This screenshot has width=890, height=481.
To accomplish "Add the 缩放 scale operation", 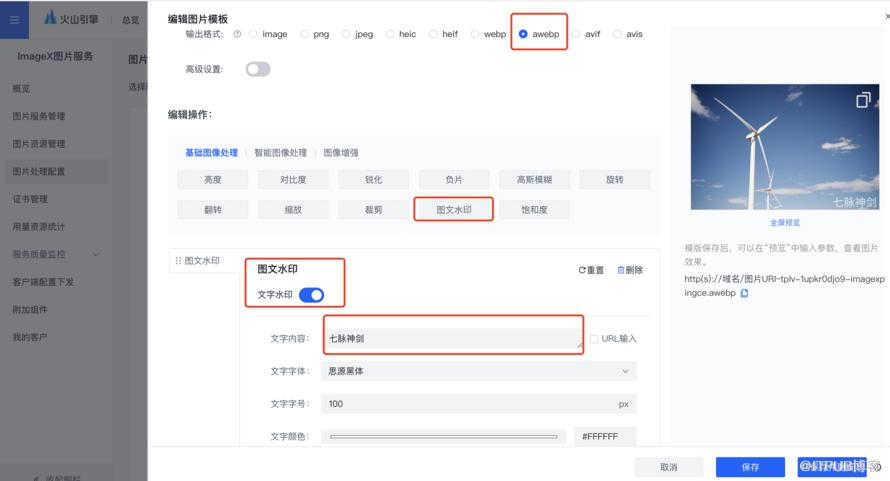I will [293, 210].
